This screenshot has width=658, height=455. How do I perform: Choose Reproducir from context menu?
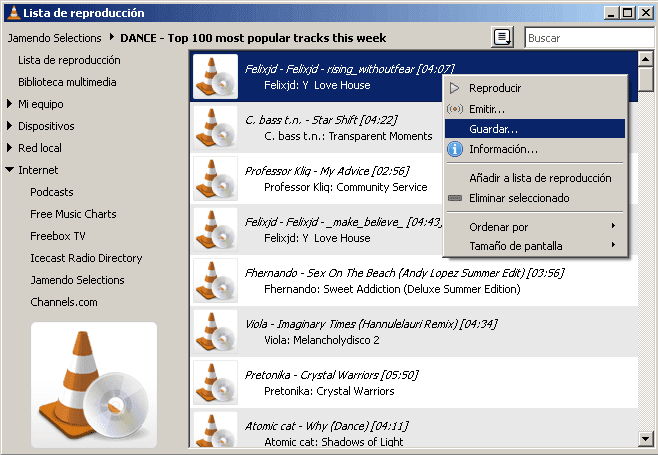tap(535, 88)
